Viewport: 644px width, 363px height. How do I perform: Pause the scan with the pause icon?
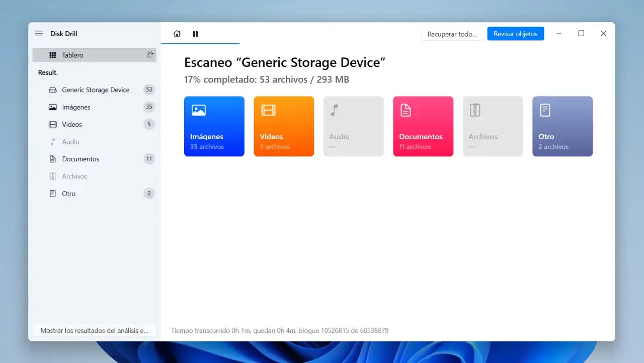(195, 34)
